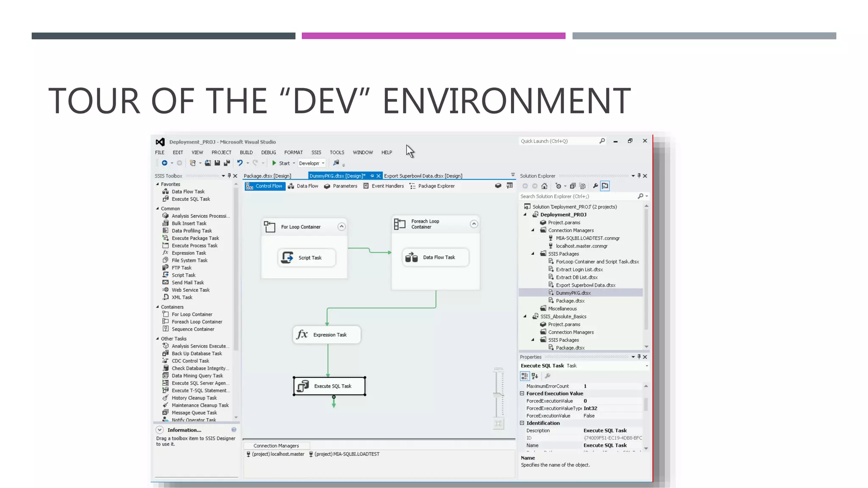Click the Execute SQL Task icon on canvas
This screenshot has width=868, height=488.
(x=303, y=386)
